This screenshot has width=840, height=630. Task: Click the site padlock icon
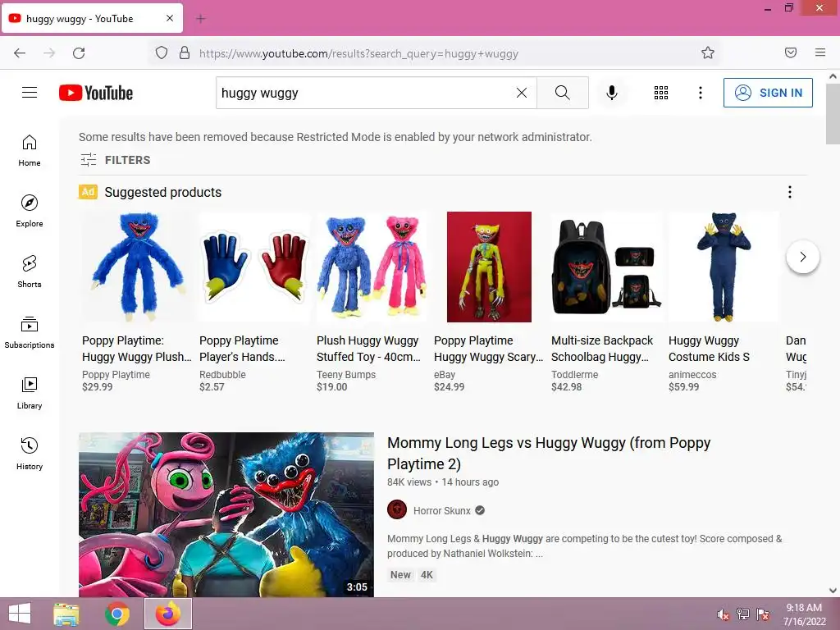pos(185,53)
